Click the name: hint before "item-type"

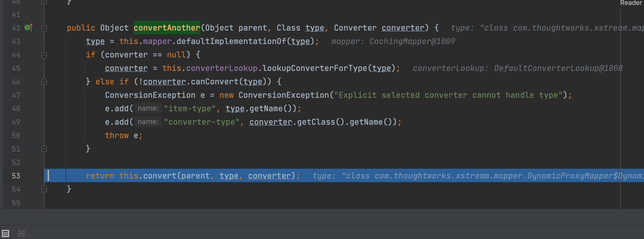coord(148,108)
